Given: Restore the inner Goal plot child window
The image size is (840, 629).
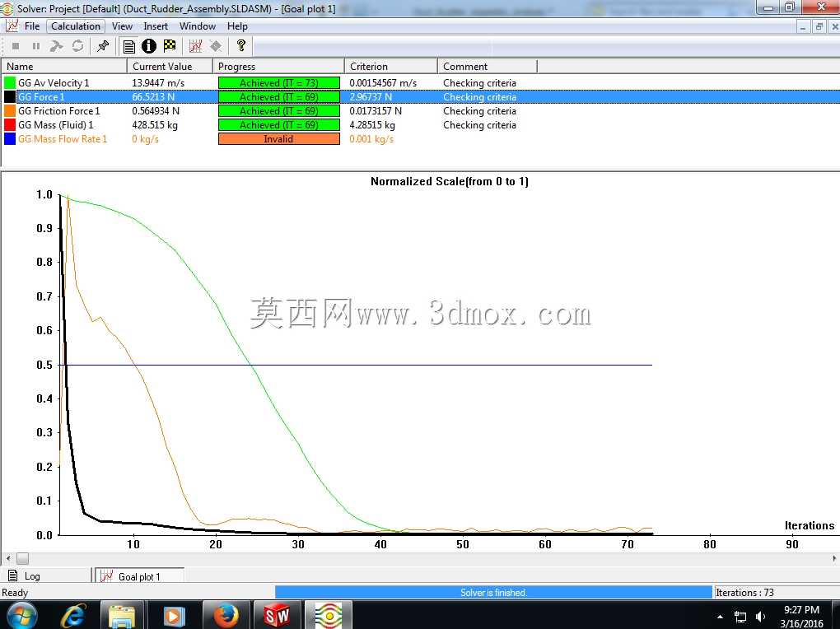Looking at the screenshot, I should [819, 26].
